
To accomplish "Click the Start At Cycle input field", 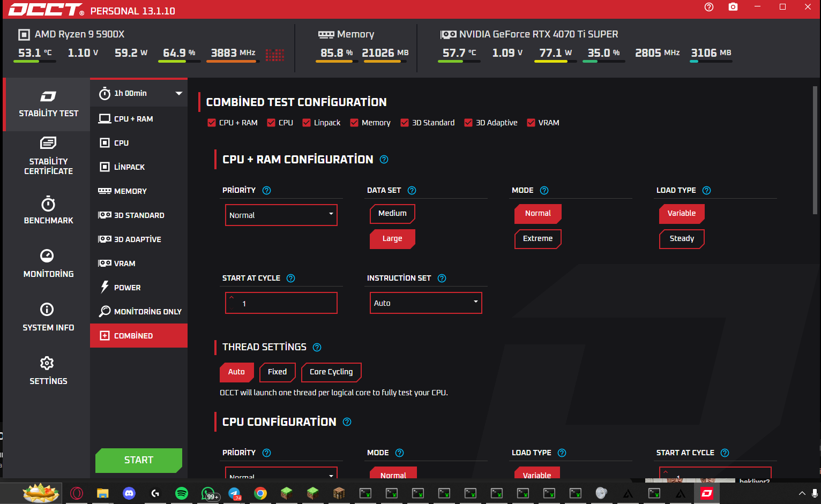I will click(281, 303).
